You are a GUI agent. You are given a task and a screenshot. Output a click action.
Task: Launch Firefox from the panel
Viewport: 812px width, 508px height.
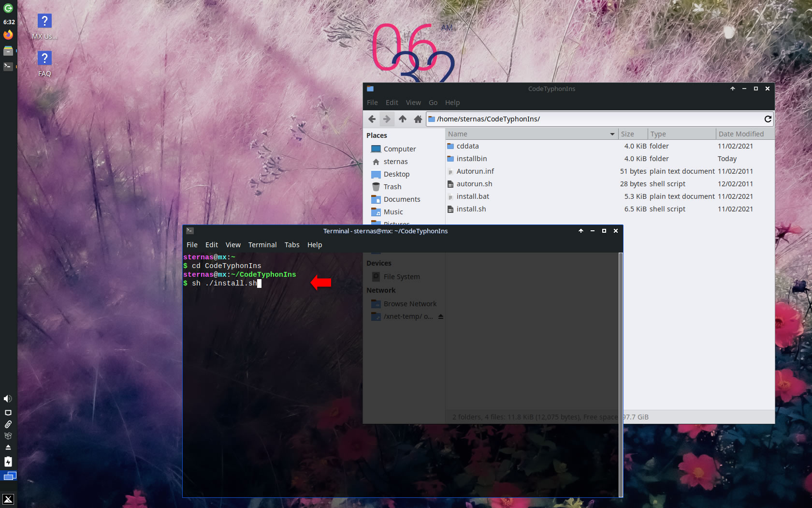(8, 35)
